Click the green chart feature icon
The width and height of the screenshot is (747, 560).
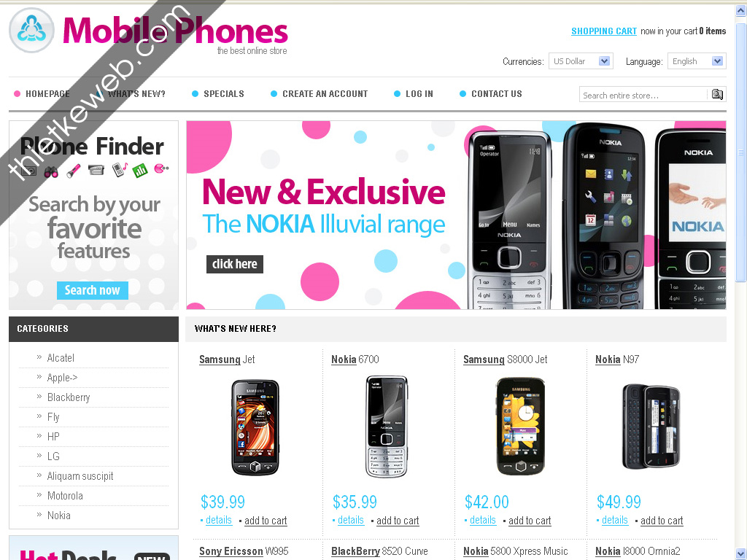140,170
